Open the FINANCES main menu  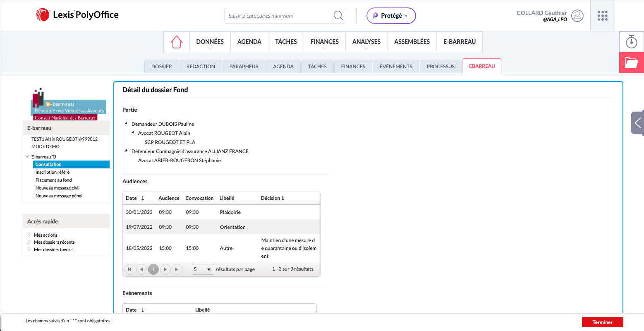tap(324, 42)
